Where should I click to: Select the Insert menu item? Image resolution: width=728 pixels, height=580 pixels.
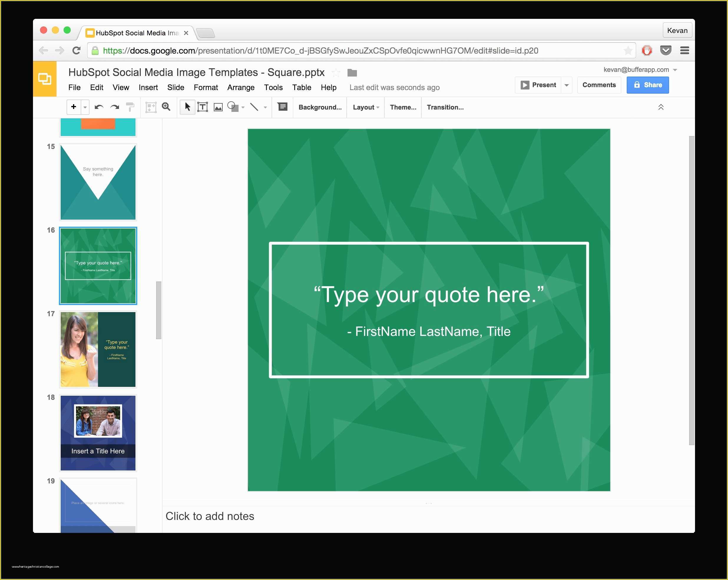click(x=147, y=88)
